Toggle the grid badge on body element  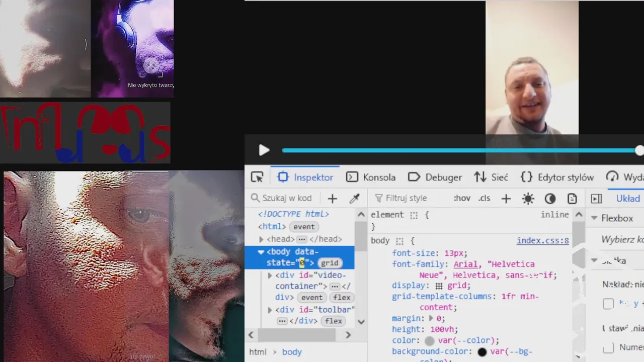click(x=330, y=263)
